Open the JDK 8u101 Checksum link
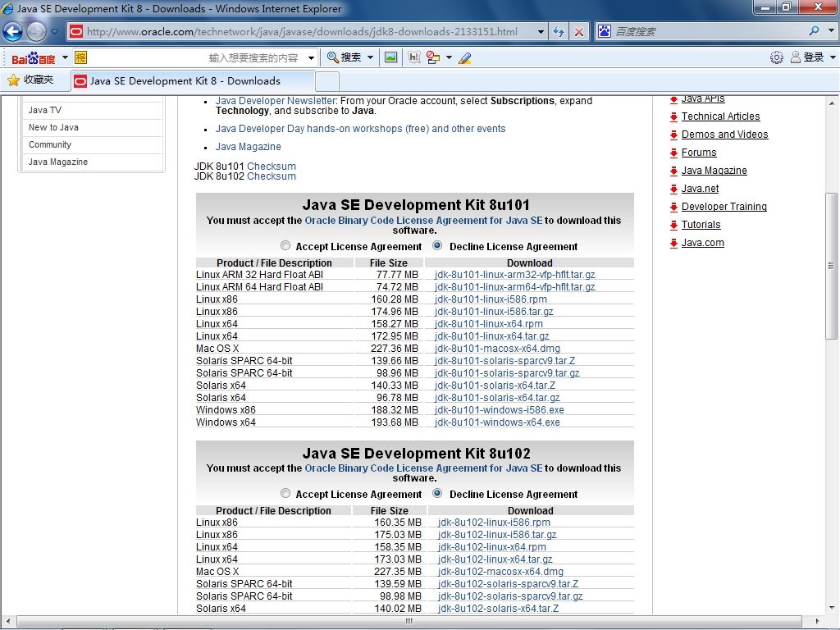 click(271, 166)
